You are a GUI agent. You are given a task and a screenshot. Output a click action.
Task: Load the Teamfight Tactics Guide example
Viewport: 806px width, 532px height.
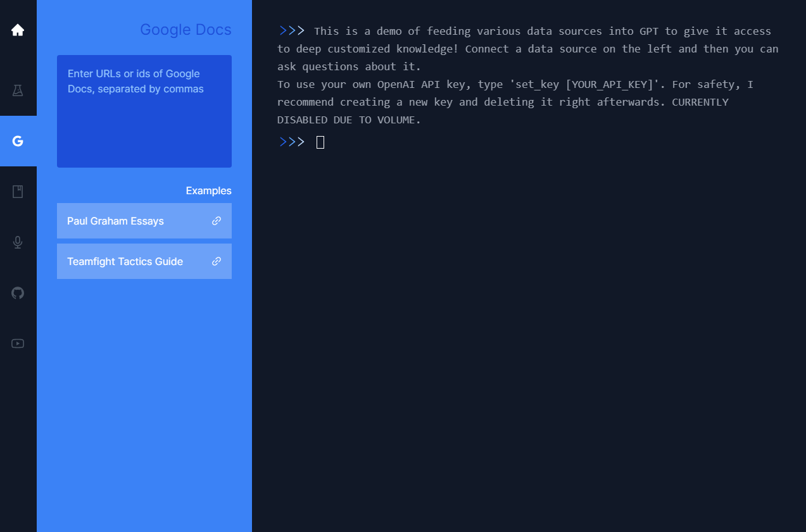[x=144, y=261]
